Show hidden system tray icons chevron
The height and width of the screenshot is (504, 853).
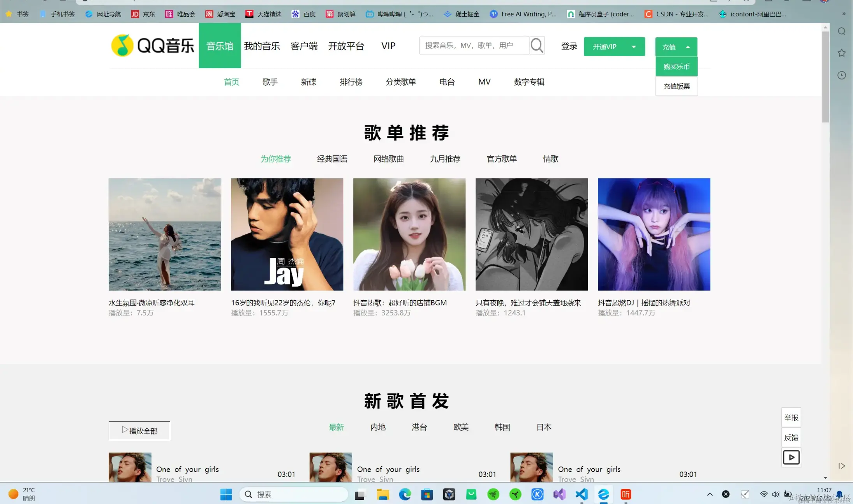(710, 494)
